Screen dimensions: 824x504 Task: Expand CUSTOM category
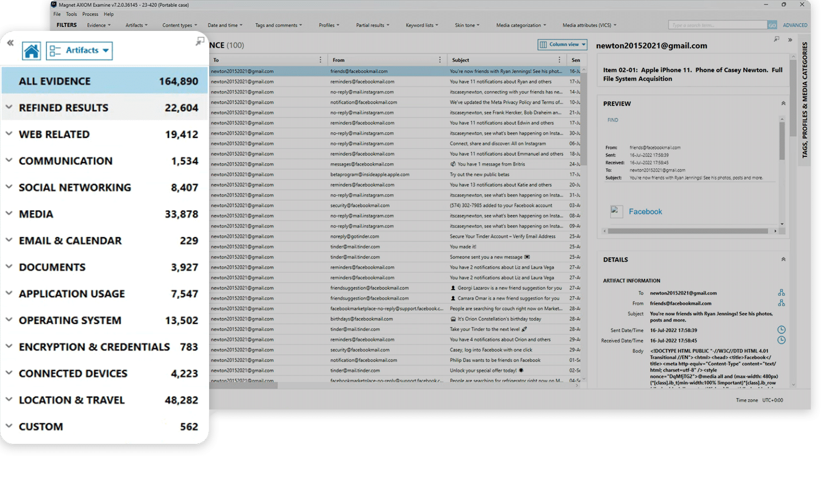click(9, 426)
